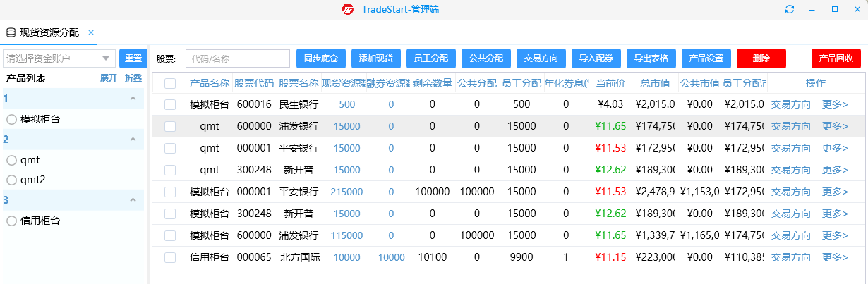Image resolution: width=868 pixels, height=284 pixels.
Task: Click price ¥11.15 cell
Action: point(610,257)
